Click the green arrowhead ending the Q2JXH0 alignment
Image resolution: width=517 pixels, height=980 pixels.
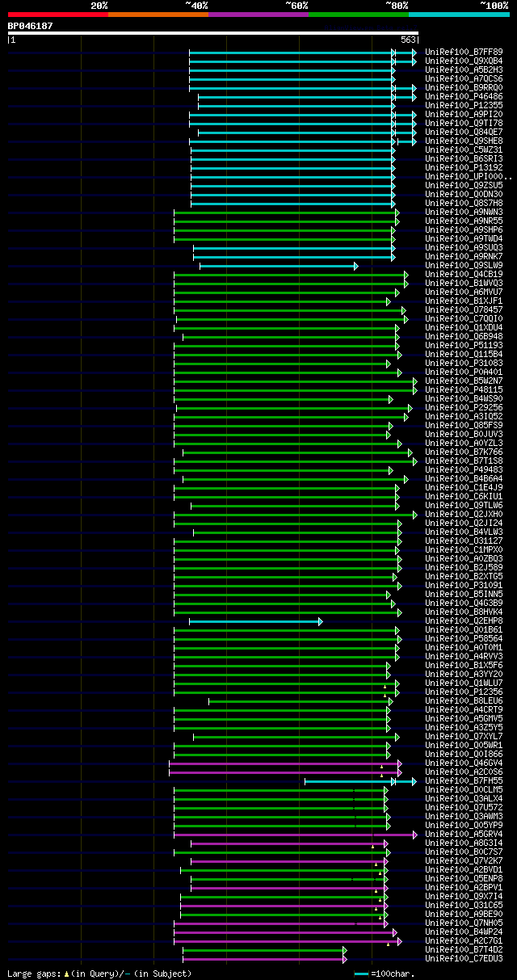pyautogui.click(x=414, y=514)
